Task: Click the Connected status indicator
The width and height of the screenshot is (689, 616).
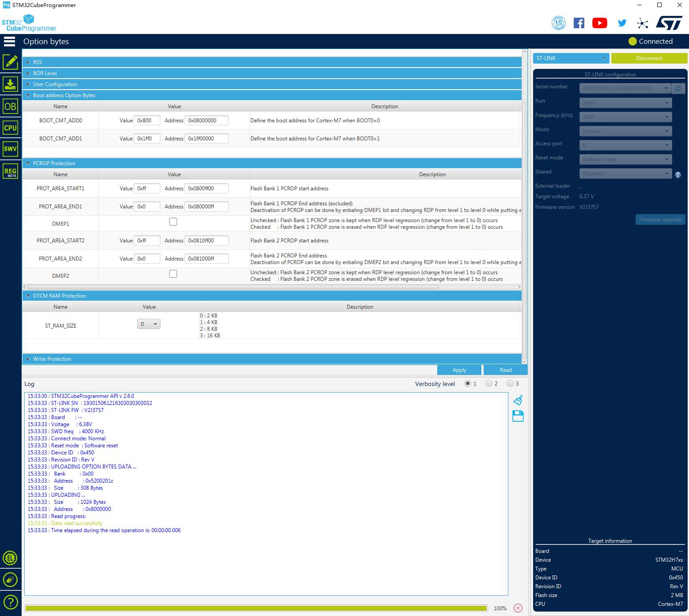Action: [651, 42]
